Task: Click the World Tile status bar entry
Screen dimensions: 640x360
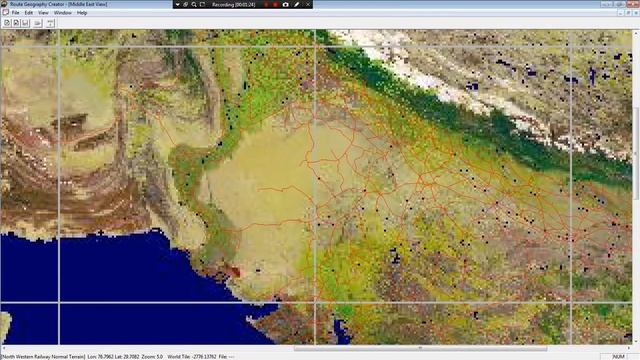Action: point(192,357)
